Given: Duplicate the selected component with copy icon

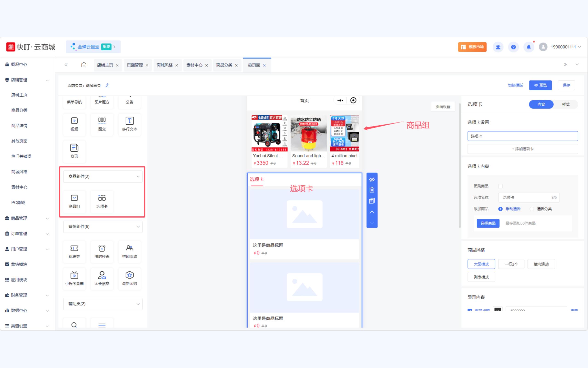Looking at the screenshot, I should click(372, 201).
